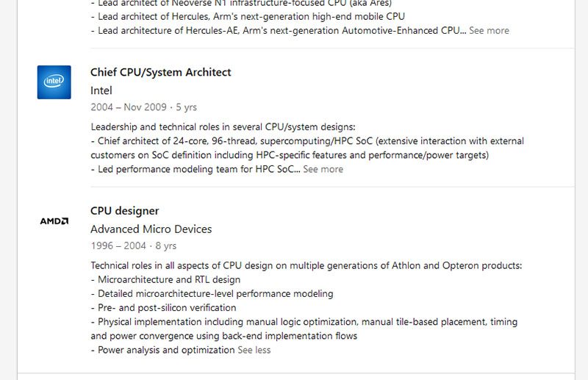Click the microarchitecture-level performance modeling bullet
This screenshot has width=588, height=380.
pyautogui.click(x=212, y=294)
